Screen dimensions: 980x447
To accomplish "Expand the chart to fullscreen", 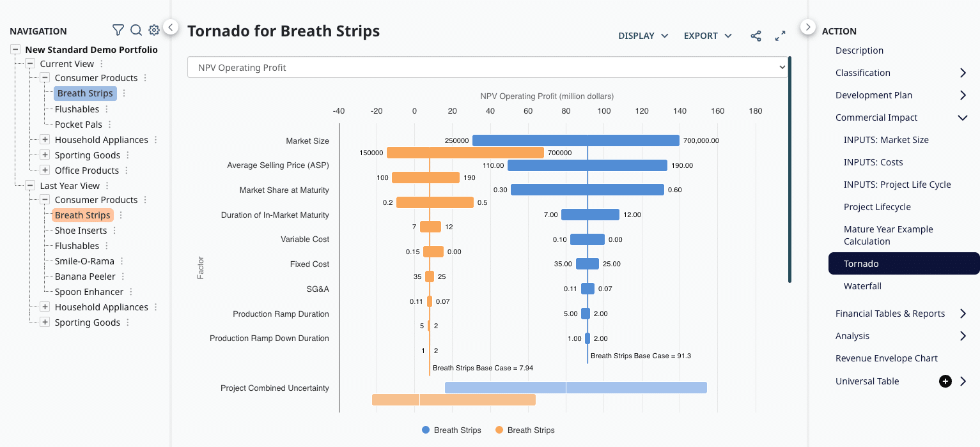I will coord(780,36).
